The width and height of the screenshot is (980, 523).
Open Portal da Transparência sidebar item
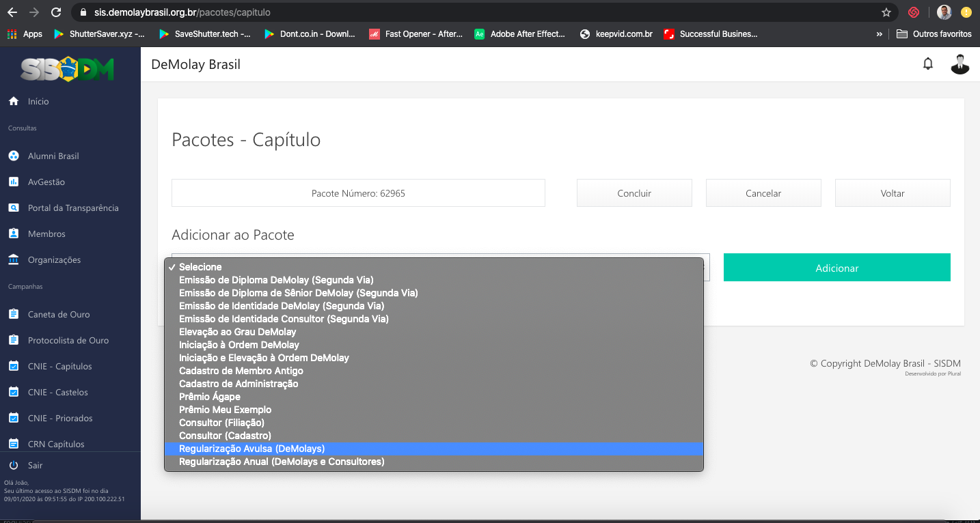tap(73, 208)
